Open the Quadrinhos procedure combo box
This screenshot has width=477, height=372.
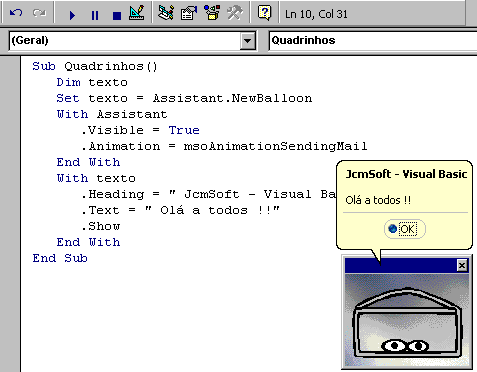(x=373, y=41)
